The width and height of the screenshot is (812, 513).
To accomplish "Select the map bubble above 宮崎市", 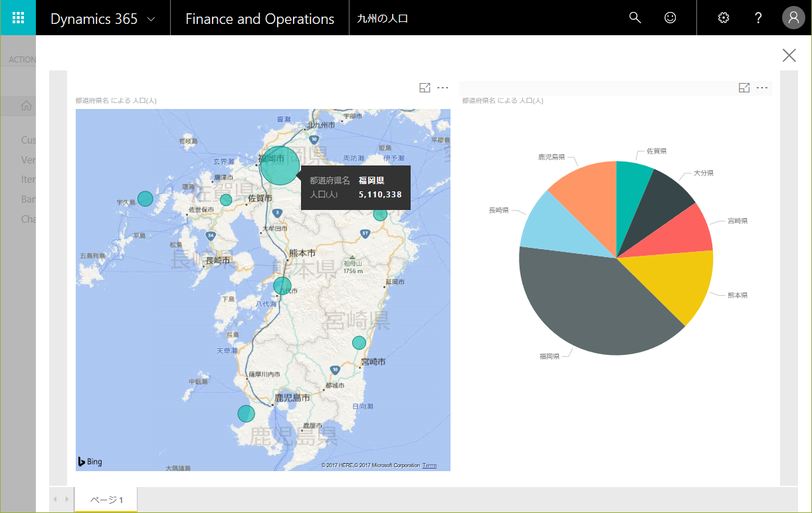I will [x=359, y=343].
